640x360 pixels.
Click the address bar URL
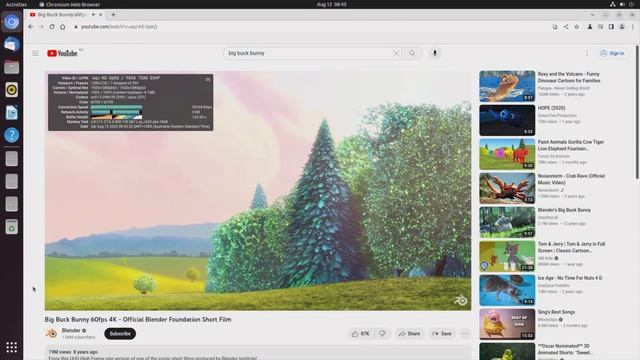click(x=119, y=27)
